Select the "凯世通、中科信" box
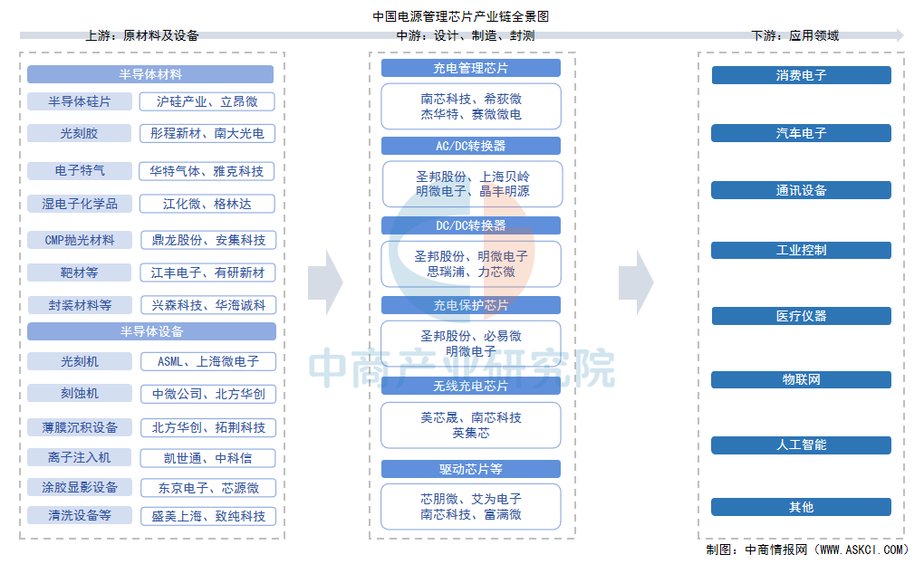Screen dimensions: 924x564 tap(208, 458)
